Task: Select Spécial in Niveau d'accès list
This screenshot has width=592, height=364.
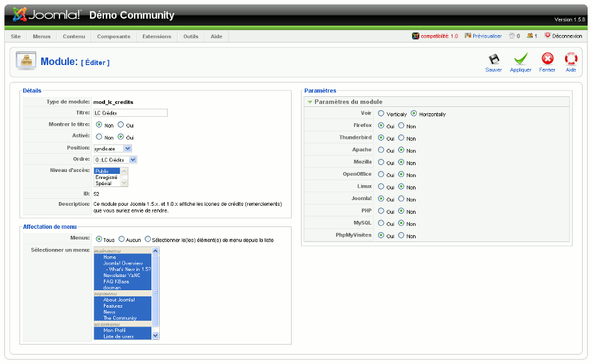Action: pyautogui.click(x=106, y=183)
